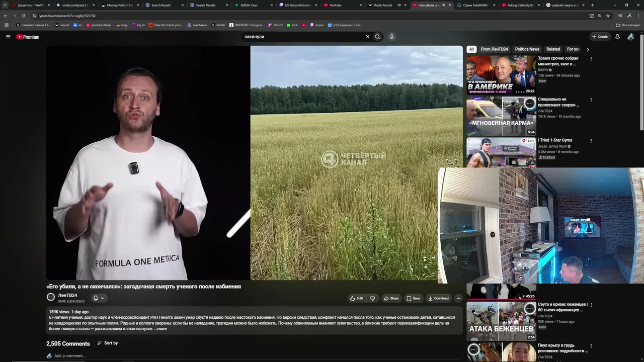Click the search magnifier button

(x=377, y=37)
